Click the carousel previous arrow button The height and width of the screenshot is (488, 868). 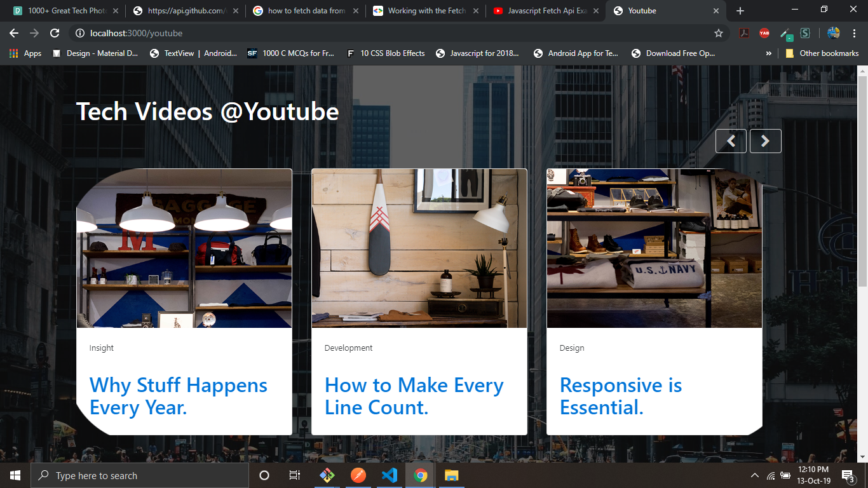[731, 141]
